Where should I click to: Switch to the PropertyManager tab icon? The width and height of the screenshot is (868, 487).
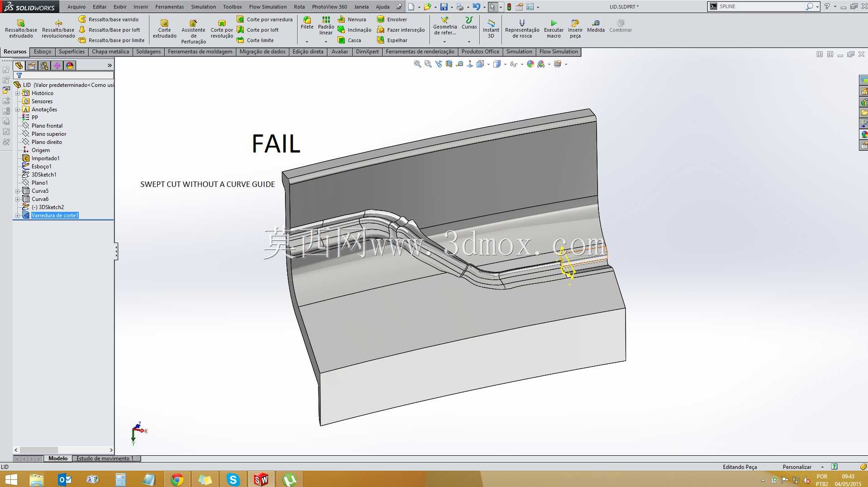click(32, 66)
